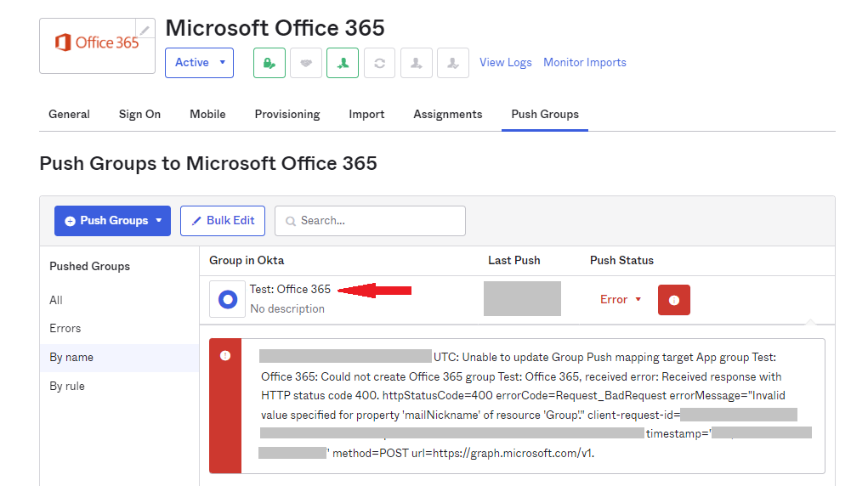The image size is (868, 486).
Task: Click the No description text
Action: (287, 309)
